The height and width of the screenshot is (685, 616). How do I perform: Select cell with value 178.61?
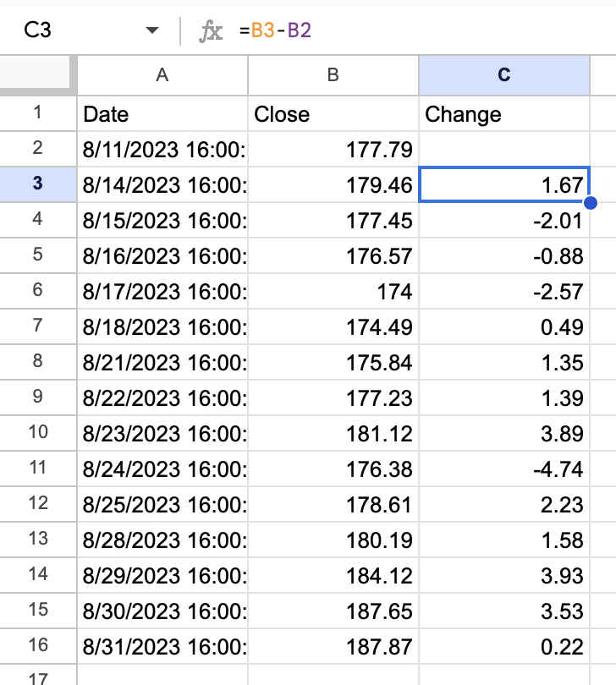point(333,504)
